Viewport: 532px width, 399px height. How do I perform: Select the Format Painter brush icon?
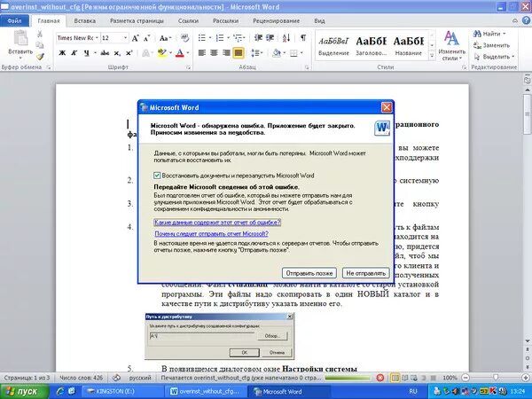click(40, 56)
